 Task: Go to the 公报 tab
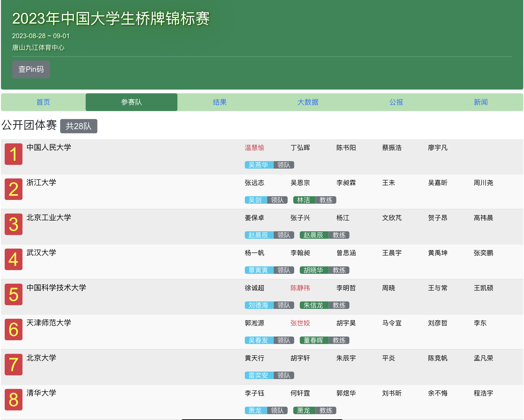pos(396,102)
